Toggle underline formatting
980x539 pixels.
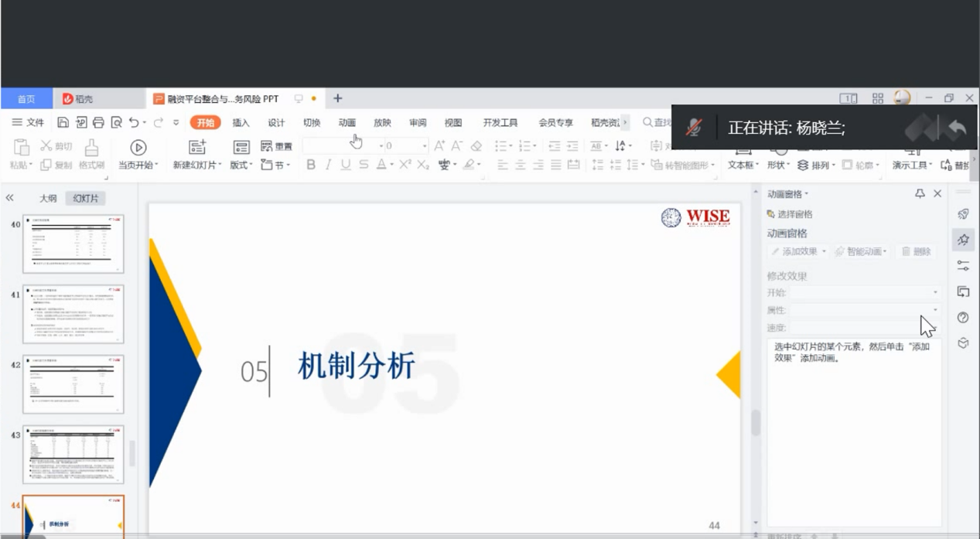tap(346, 165)
